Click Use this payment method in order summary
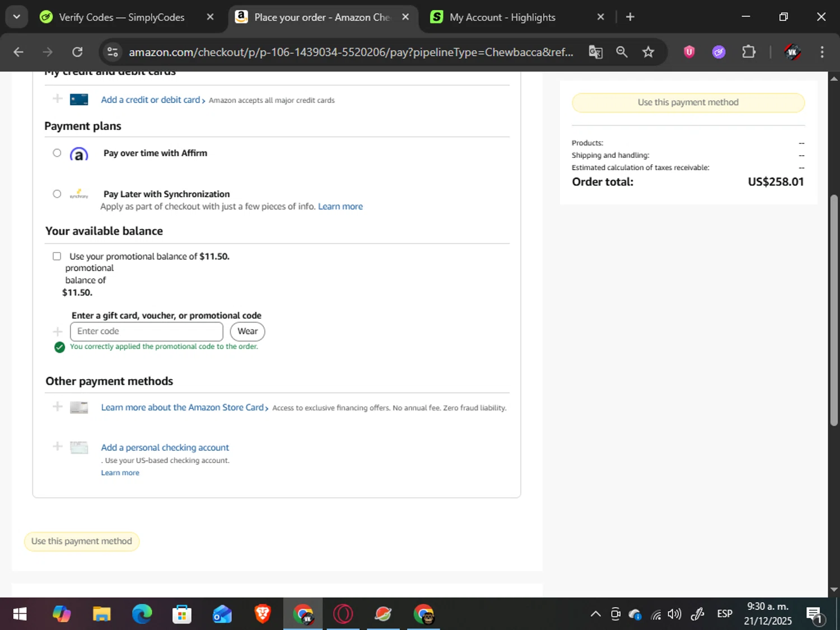 point(688,102)
